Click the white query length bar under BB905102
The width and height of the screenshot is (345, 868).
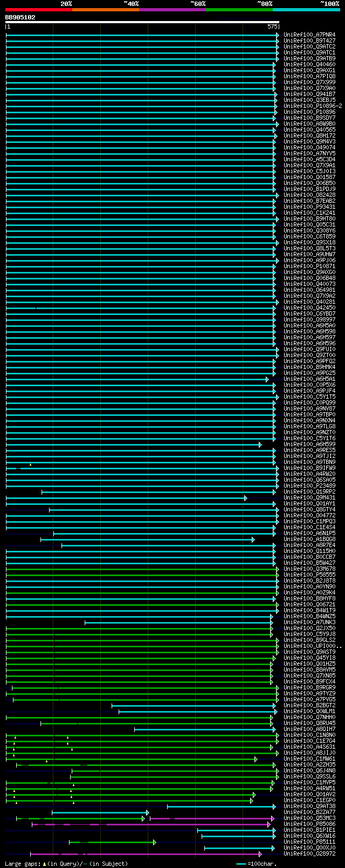(142, 22)
